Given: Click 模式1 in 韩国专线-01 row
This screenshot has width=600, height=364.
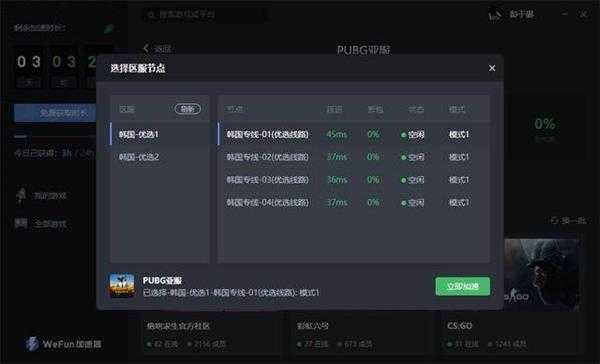Looking at the screenshot, I should 459,134.
